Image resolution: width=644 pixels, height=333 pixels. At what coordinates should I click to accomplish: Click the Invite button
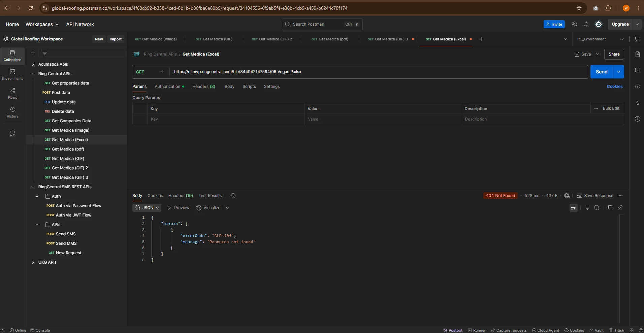click(554, 24)
